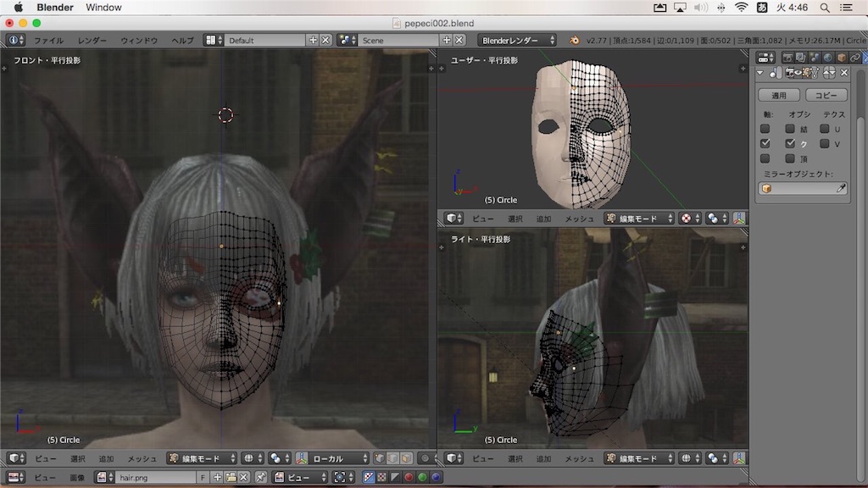The height and width of the screenshot is (488, 868).
Task: Open the Render Layers properties tab icon
Action: [x=800, y=57]
